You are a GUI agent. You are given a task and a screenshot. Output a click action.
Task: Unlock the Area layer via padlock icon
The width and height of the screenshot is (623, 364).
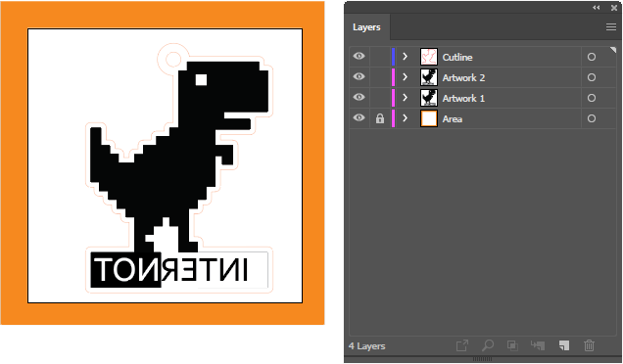(x=380, y=118)
